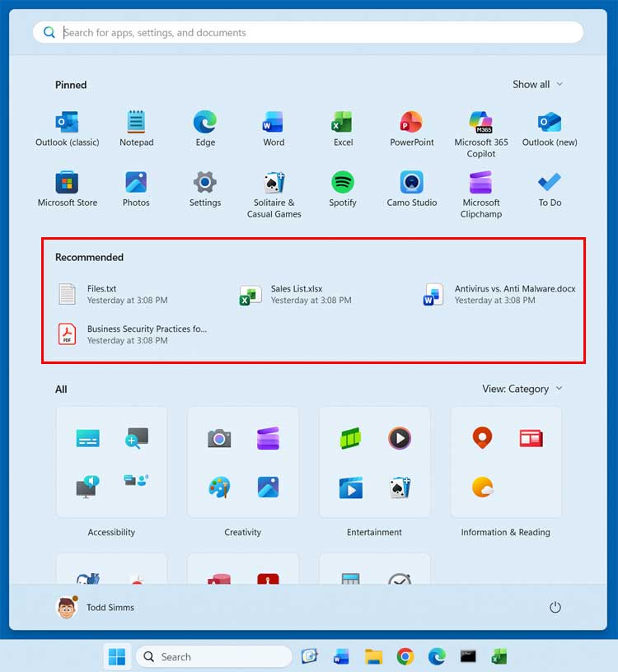The height and width of the screenshot is (672, 618).
Task: Click the Start menu search field
Action: point(308,32)
